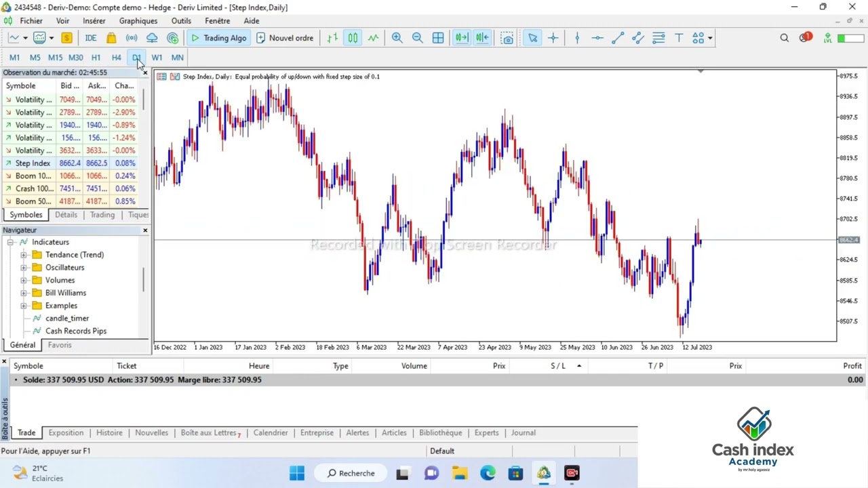Open the search magnifier icon
868x488 pixels.
(x=785, y=38)
